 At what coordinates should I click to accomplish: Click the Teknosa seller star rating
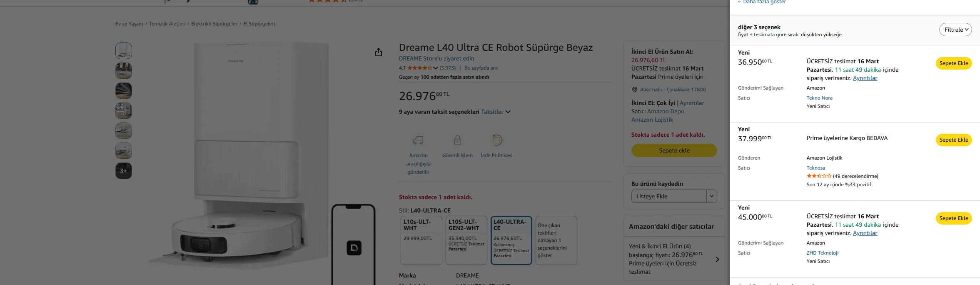(819, 176)
